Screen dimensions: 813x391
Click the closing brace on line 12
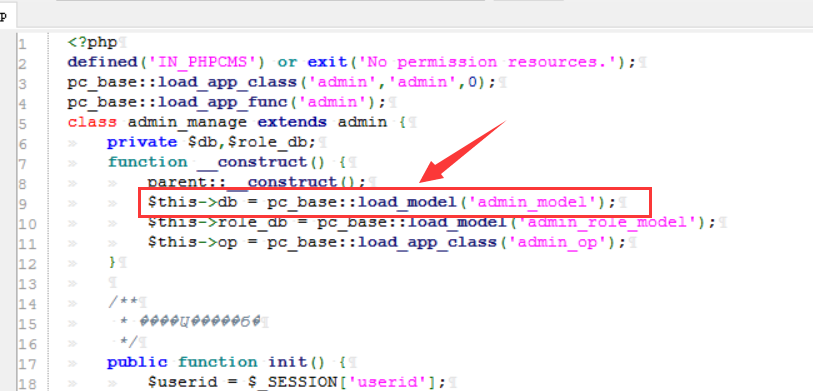tap(112, 262)
